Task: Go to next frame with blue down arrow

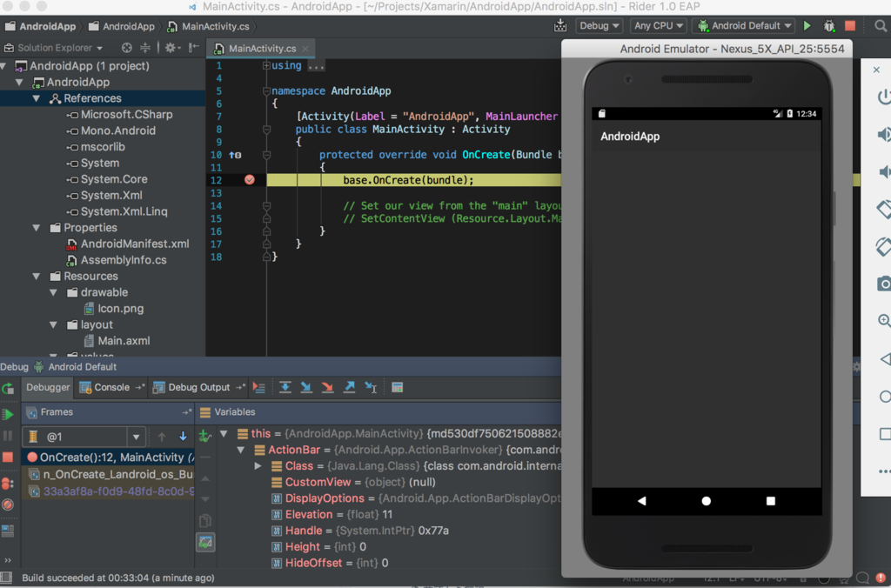Action: click(x=183, y=437)
